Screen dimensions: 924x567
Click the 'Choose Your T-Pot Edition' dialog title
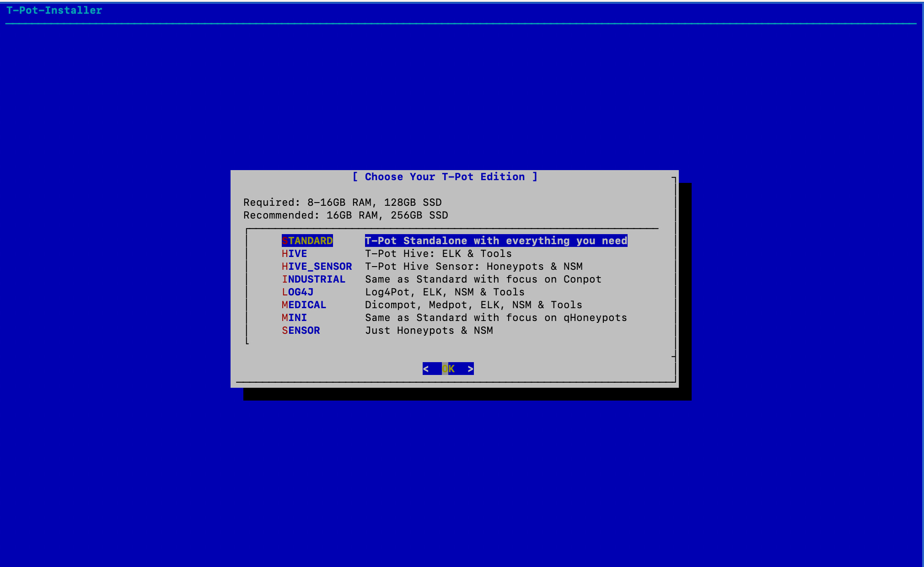(445, 177)
